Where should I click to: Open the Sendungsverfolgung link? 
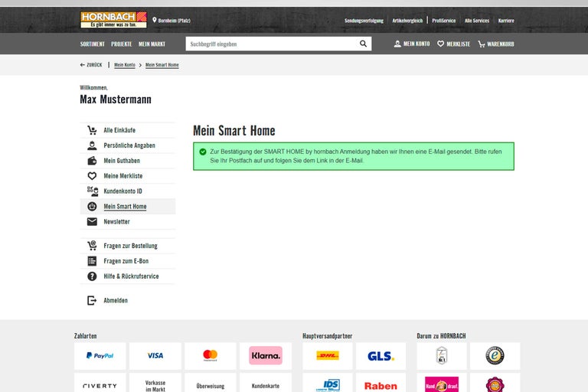tap(364, 21)
